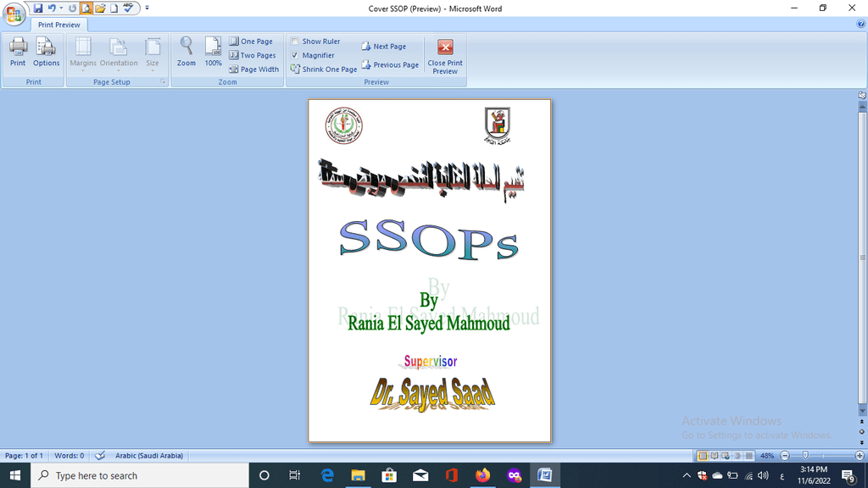Open the volume control tray icon
Viewport: 868px width, 488px height.
(x=764, y=475)
